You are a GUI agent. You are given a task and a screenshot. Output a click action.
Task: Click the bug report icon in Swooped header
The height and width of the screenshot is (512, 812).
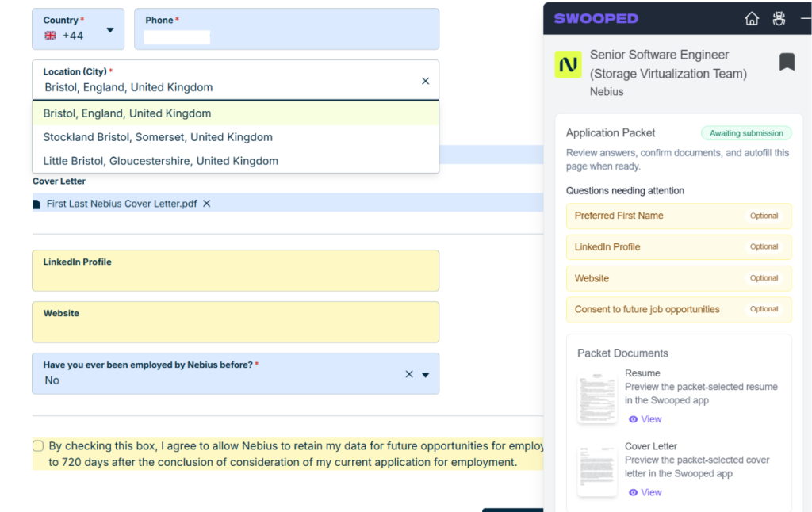click(x=779, y=19)
